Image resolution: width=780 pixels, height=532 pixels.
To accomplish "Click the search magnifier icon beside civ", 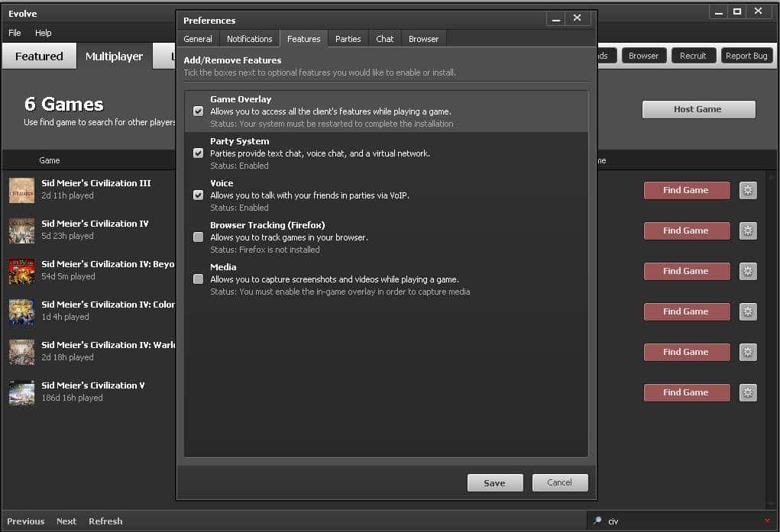I will [x=597, y=521].
